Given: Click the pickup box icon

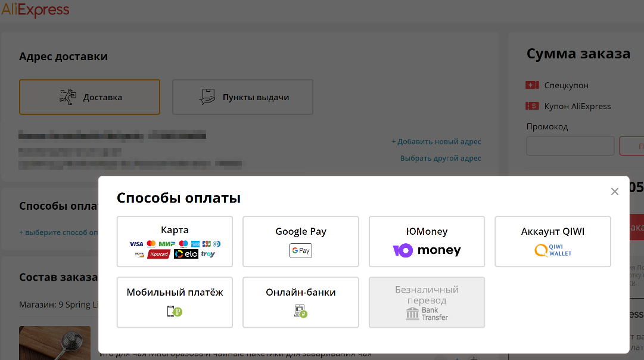Looking at the screenshot, I should click(x=207, y=97).
